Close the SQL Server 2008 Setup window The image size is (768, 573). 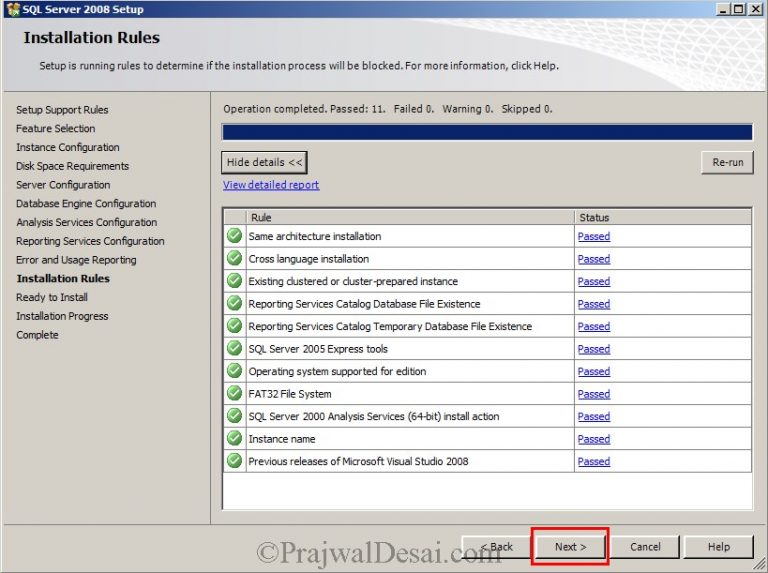[x=755, y=9]
